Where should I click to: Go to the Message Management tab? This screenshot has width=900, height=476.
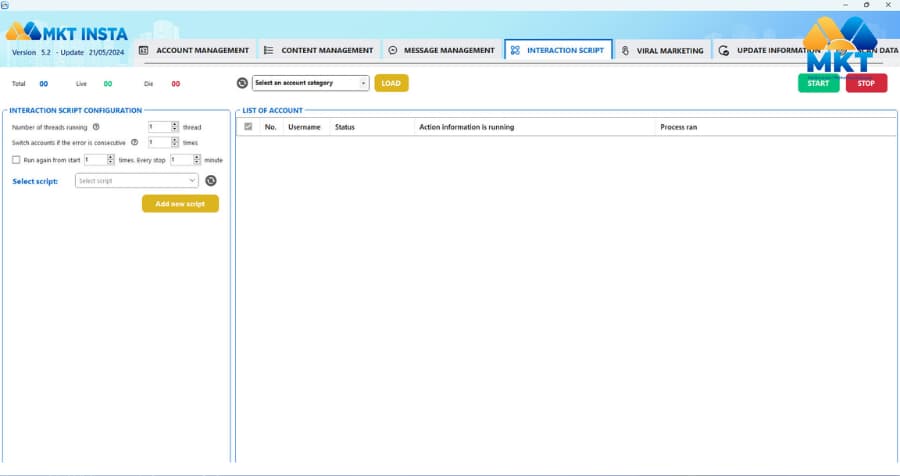coord(441,51)
